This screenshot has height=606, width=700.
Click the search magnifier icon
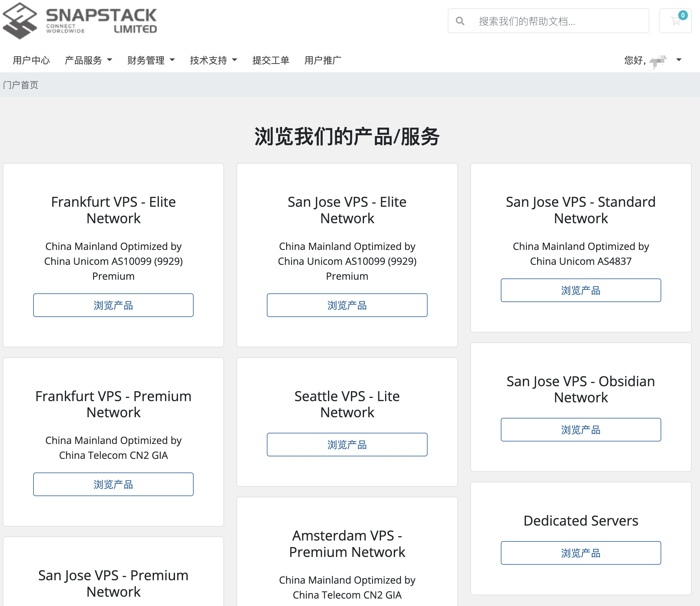click(x=460, y=21)
